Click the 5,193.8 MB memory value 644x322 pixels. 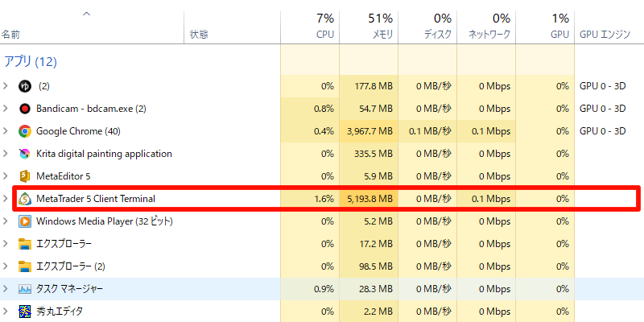click(369, 199)
